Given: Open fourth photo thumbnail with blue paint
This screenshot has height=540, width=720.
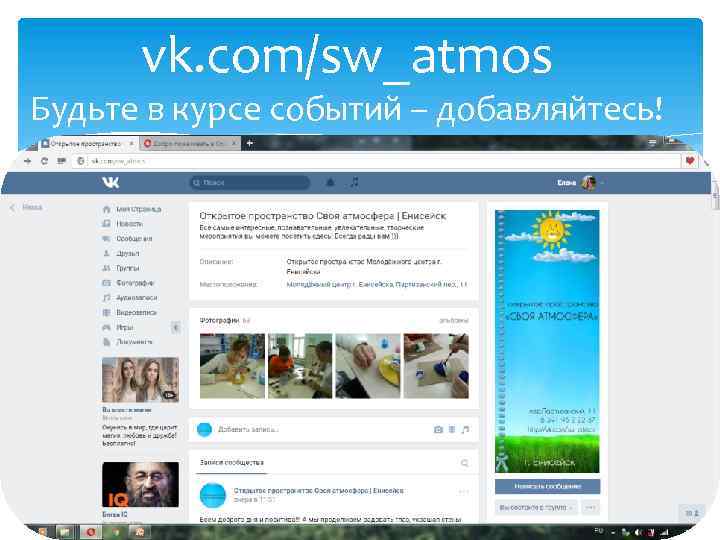Looking at the screenshot, I should point(436,366).
